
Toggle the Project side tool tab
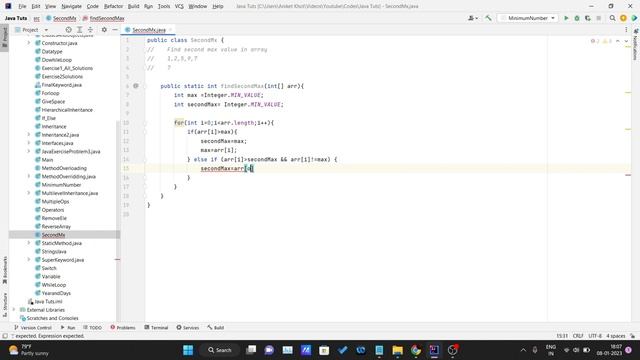point(4,37)
